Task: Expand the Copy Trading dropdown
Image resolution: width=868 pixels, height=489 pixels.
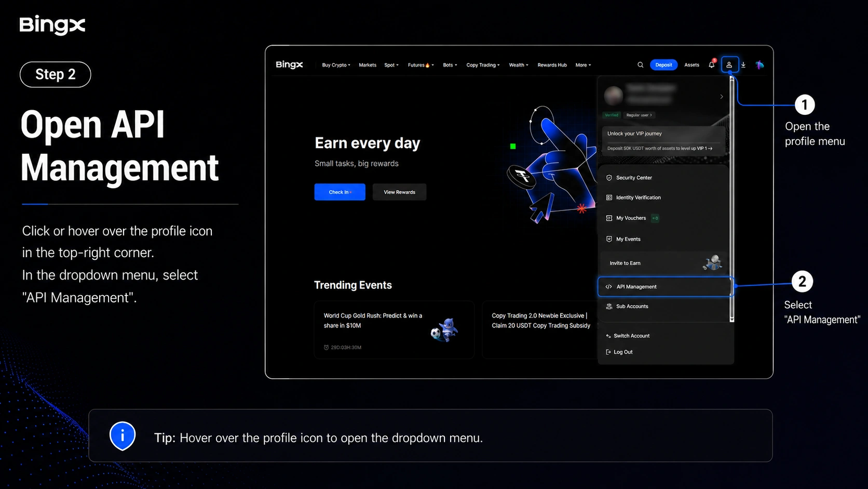Action: tap(483, 65)
